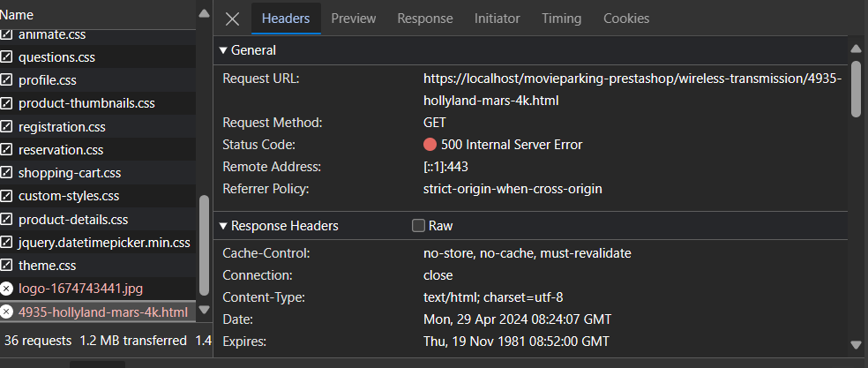Open the Response tab
Image resolution: width=868 pixels, height=368 pixels.
[x=425, y=19]
